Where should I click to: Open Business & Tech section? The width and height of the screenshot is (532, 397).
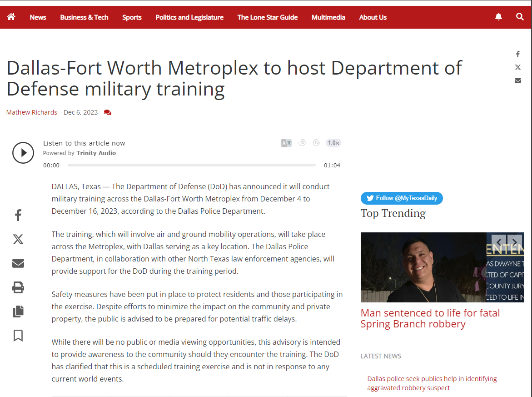click(x=84, y=17)
